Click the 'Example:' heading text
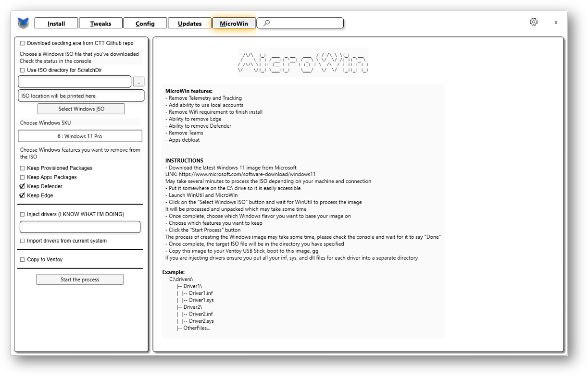Viewport: 588px width, 376px height. click(174, 272)
